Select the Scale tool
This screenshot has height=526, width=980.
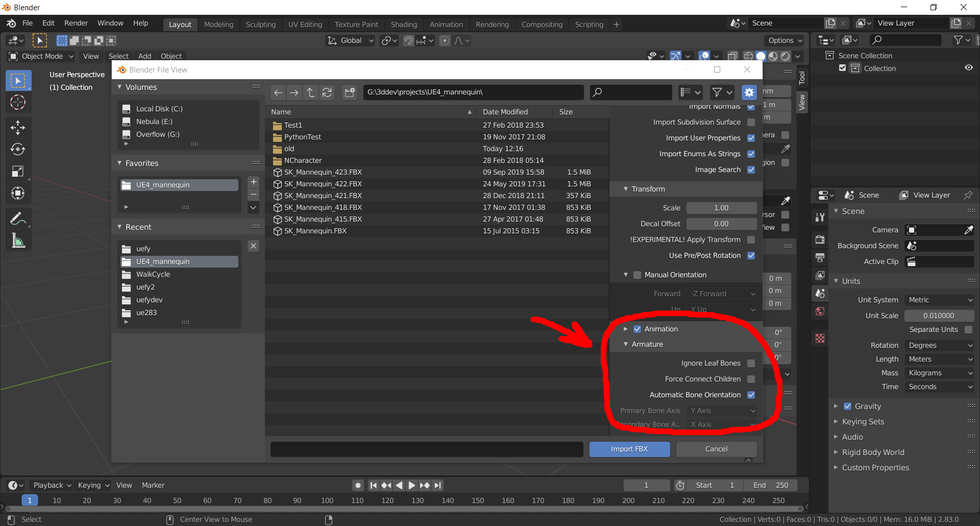[18, 171]
